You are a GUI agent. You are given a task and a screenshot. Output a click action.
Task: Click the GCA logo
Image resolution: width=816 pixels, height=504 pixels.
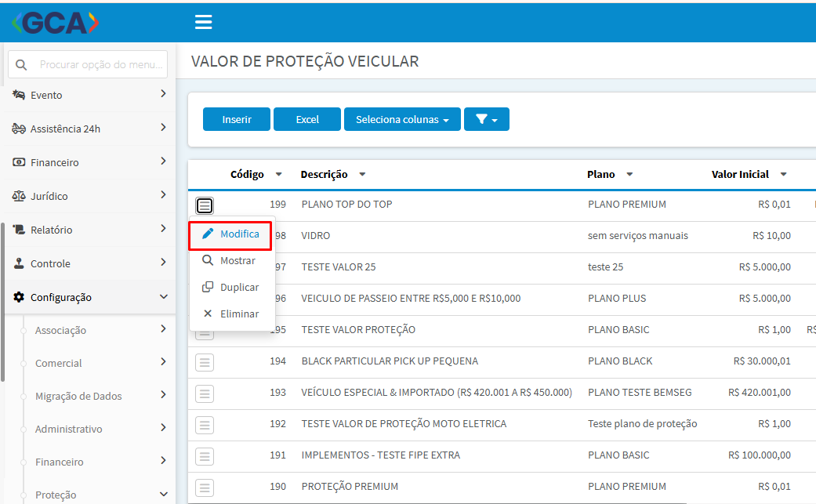coord(55,23)
